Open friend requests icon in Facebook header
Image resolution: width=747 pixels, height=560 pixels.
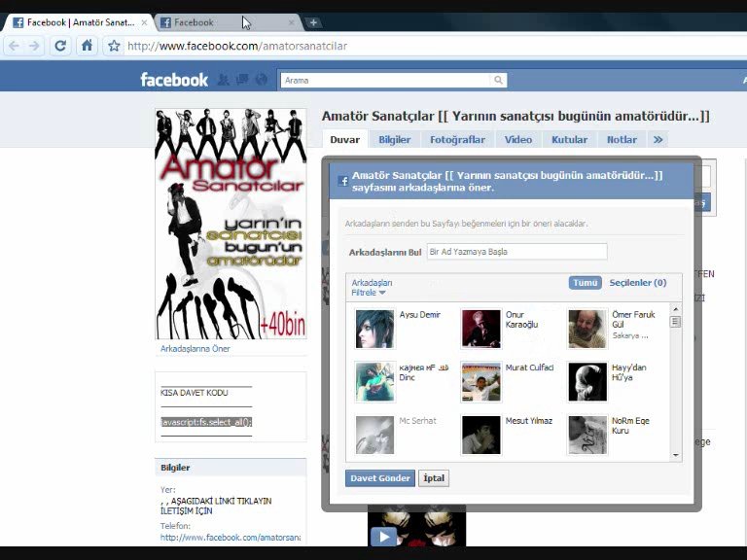pos(223,80)
